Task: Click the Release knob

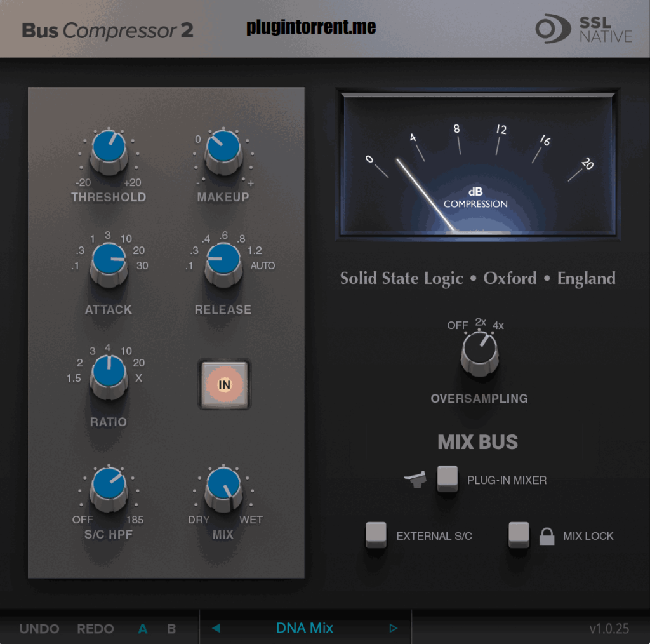Action: (223, 265)
